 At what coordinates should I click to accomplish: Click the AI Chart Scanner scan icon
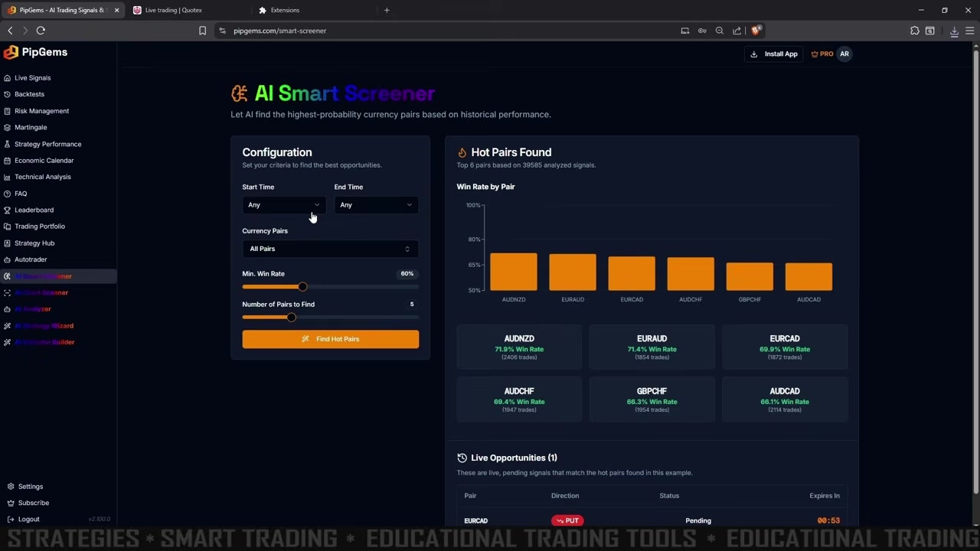click(x=7, y=292)
